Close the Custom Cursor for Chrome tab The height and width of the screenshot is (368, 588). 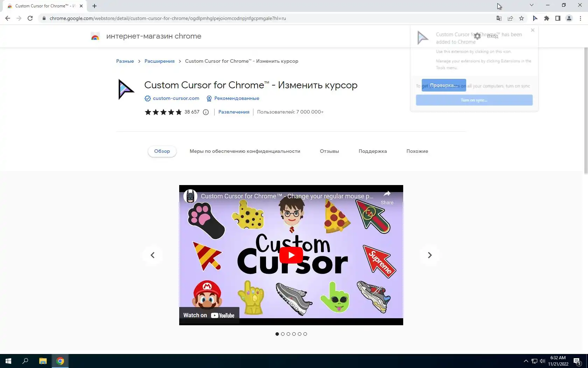click(81, 6)
